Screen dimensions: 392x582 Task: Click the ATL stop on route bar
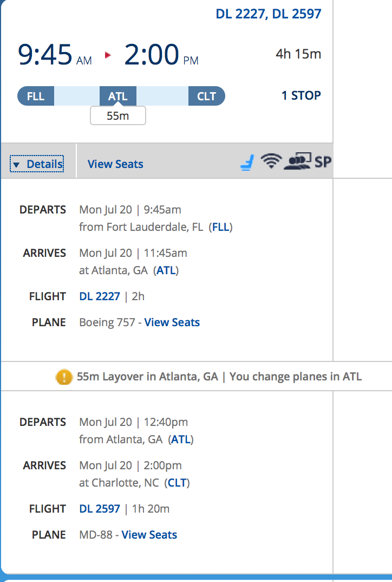pyautogui.click(x=118, y=96)
